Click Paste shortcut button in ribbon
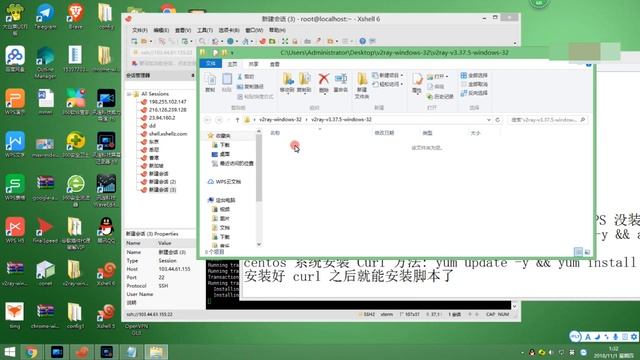Image resolution: width=640 pixels, height=360 pixels. click(255, 97)
